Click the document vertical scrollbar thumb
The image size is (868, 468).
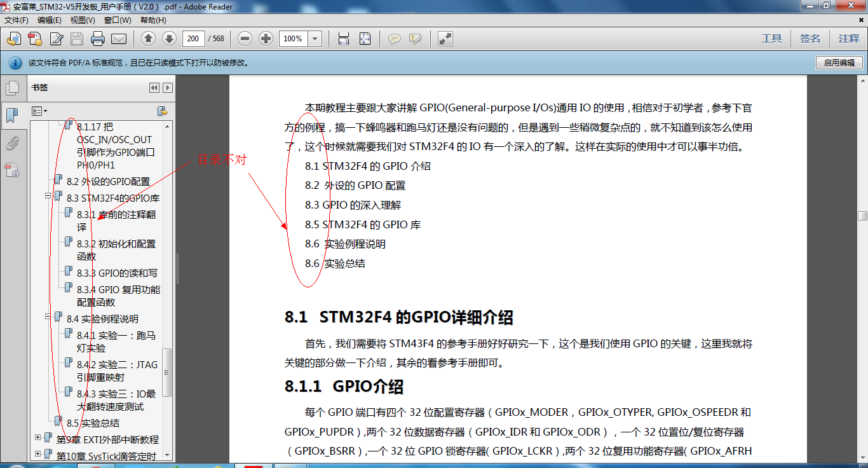pyautogui.click(x=862, y=216)
